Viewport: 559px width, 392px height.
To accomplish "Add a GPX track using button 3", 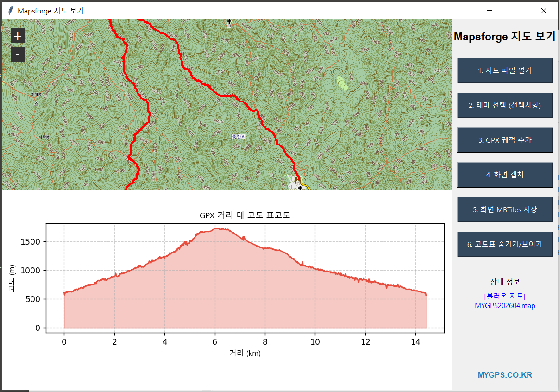I will (505, 140).
